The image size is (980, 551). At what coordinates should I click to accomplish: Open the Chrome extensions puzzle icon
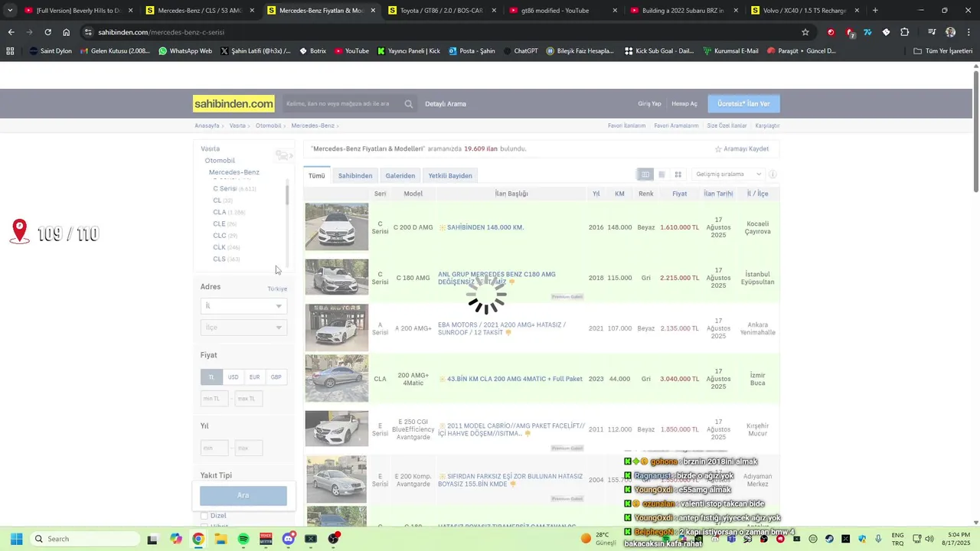click(904, 32)
